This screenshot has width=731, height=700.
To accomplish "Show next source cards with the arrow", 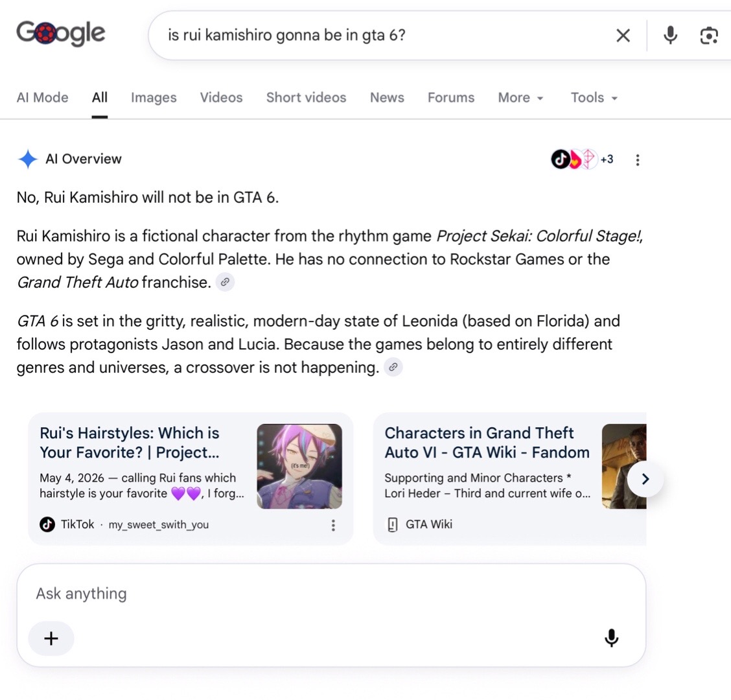I will click(645, 479).
